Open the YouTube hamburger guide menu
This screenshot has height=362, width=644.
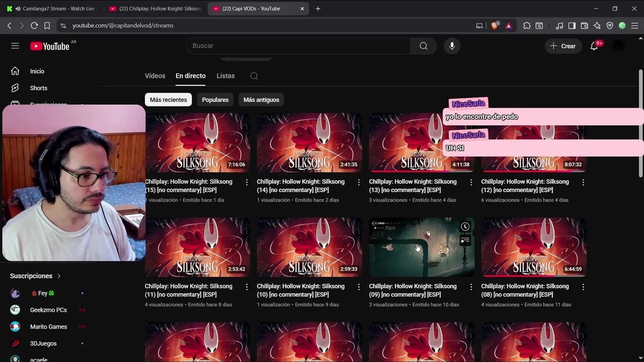(15, 46)
